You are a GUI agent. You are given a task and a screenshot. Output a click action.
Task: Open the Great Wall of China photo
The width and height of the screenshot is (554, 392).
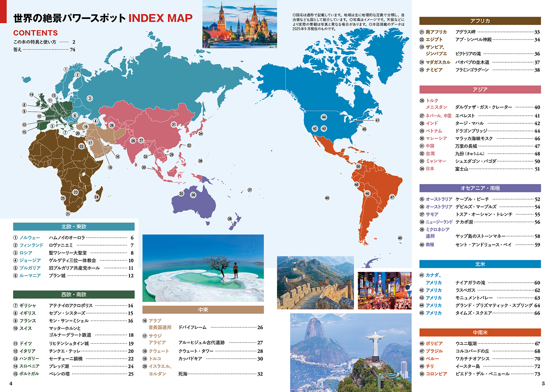point(315,283)
